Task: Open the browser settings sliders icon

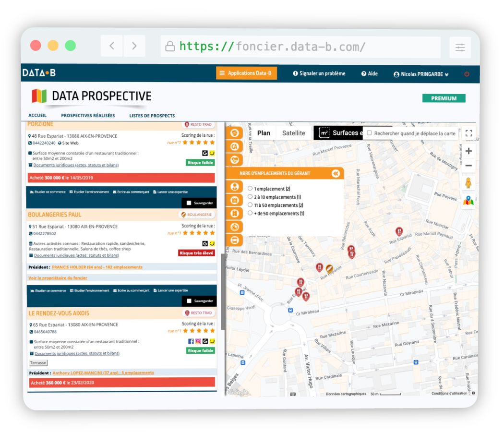Action: coord(460,48)
